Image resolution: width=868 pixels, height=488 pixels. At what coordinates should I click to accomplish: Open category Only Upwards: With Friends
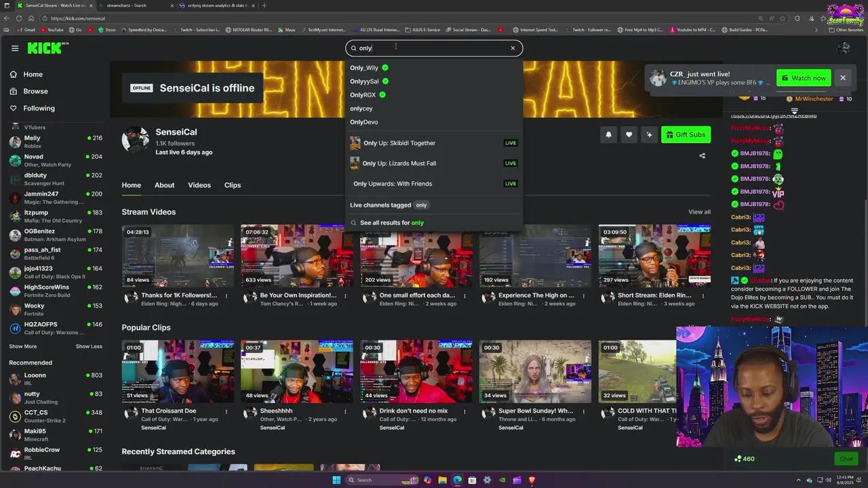pos(433,184)
